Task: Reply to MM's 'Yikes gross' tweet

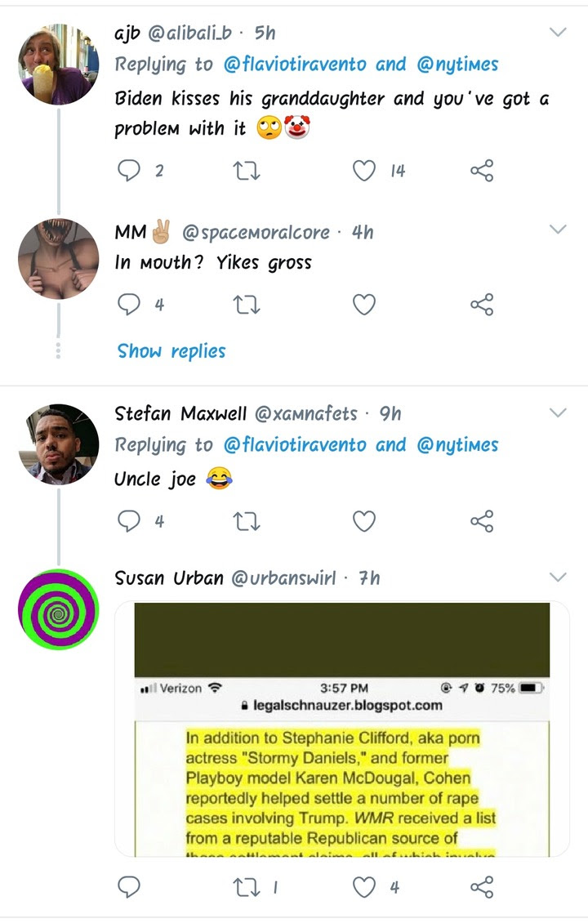Action: click(x=130, y=305)
